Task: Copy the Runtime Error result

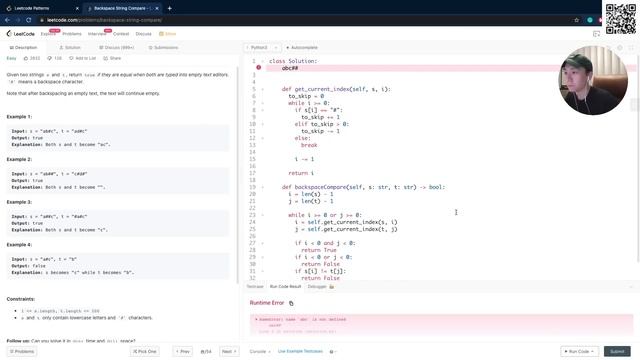Action: click(291, 303)
